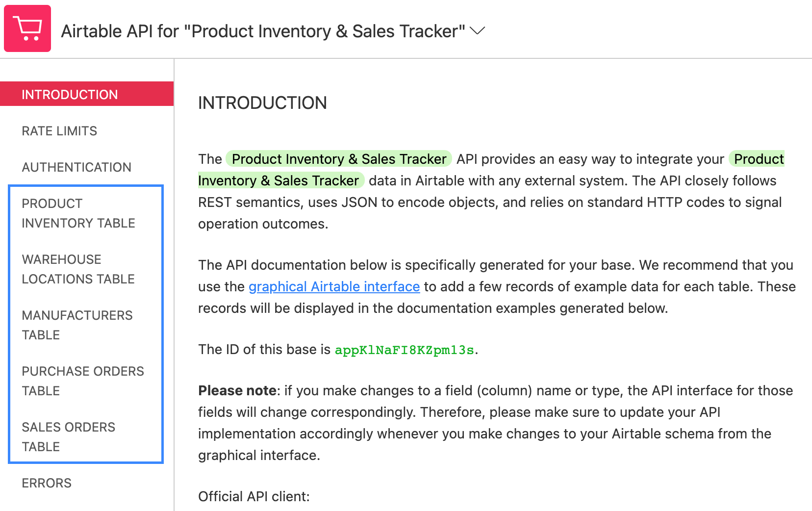Click the page title Airtable API text
Screen dimensions: 812x511
coord(263,31)
